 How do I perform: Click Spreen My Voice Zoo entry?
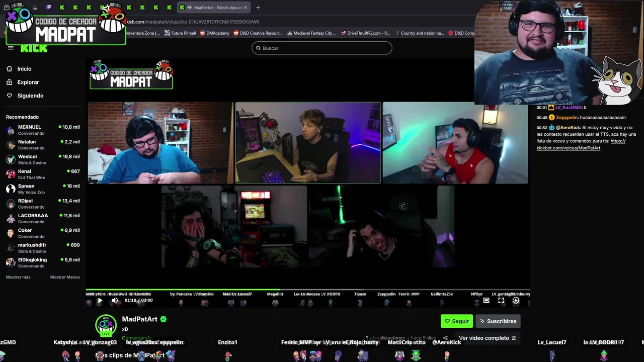pos(43,189)
